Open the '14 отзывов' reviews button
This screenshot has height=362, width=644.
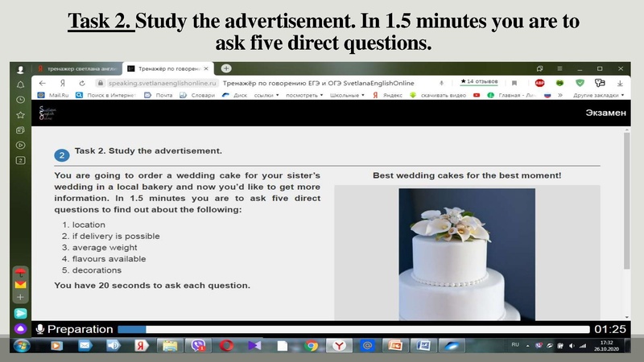[x=480, y=82]
